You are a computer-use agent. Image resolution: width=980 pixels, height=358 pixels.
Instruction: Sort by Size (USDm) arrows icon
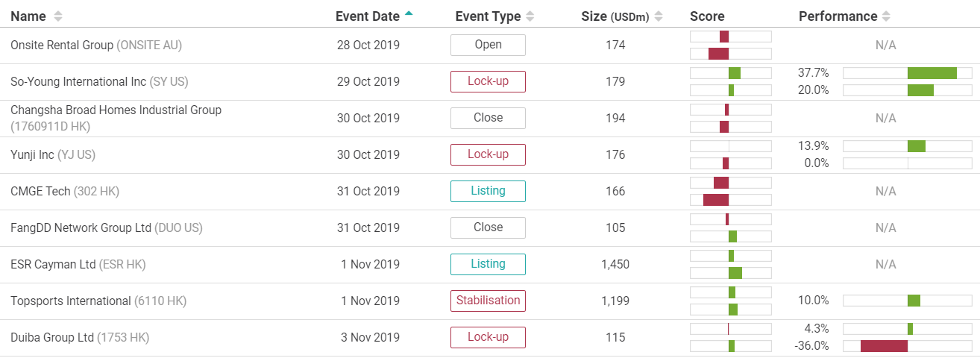[659, 16]
